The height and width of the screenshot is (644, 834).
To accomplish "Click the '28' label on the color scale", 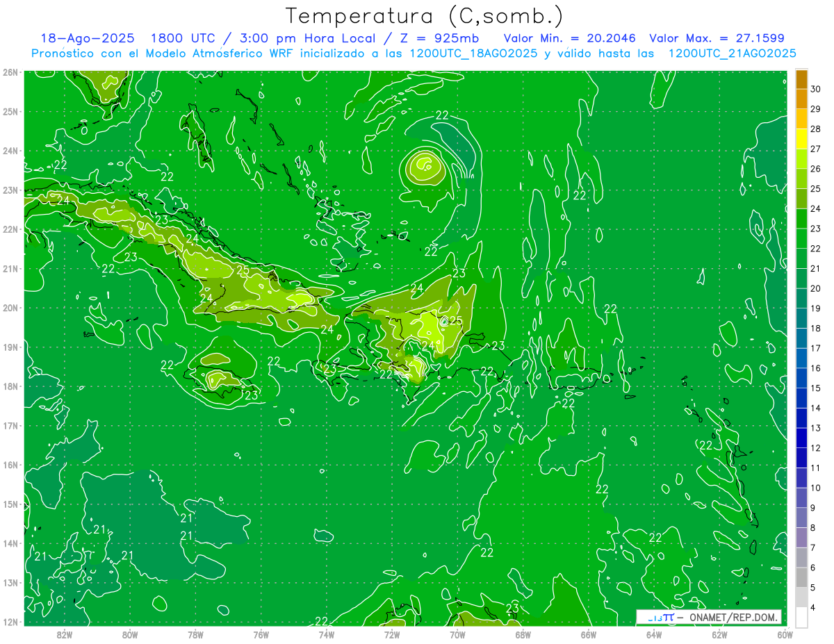I will tap(815, 129).
